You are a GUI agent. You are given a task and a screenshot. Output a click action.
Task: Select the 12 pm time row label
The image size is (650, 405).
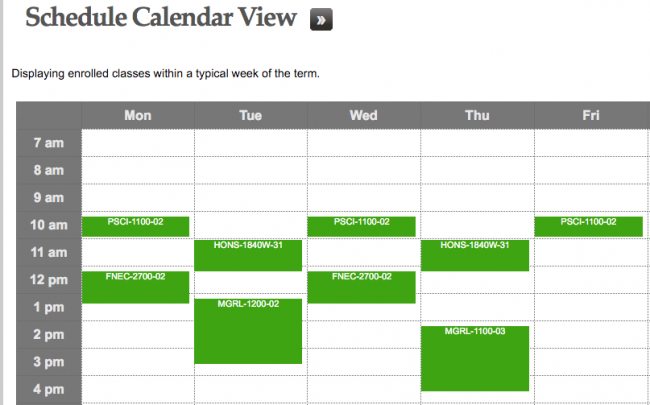click(x=48, y=280)
